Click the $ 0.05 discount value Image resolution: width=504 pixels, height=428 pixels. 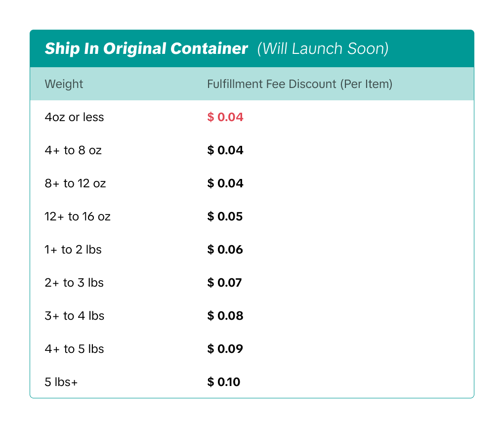225,216
